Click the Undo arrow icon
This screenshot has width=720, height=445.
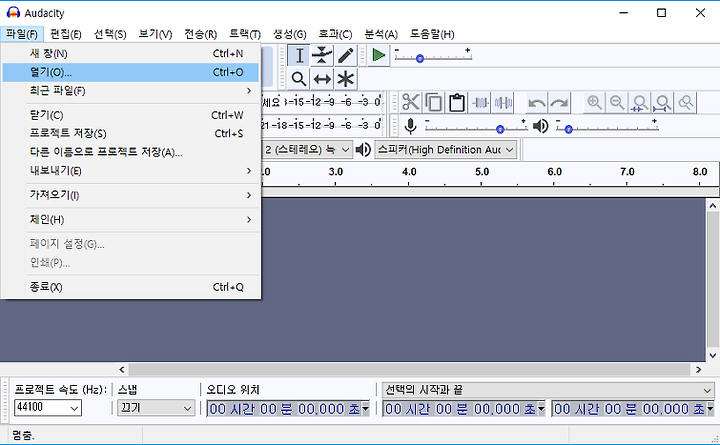pos(536,102)
